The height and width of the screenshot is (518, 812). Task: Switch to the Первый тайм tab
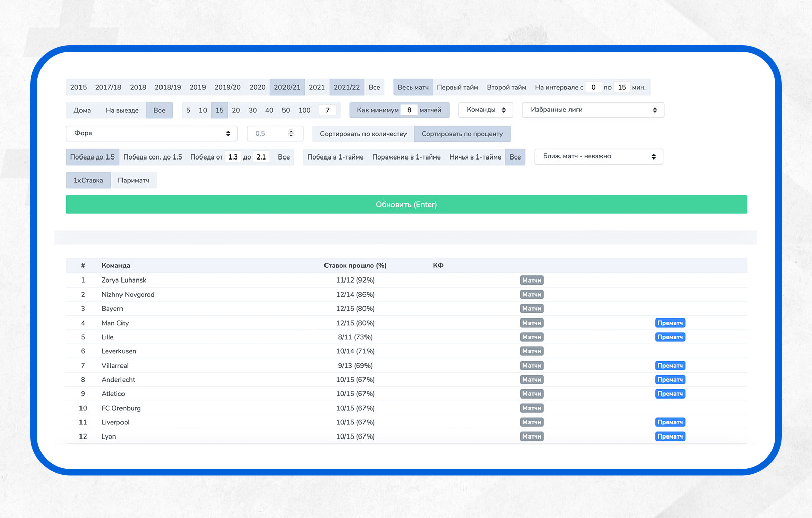point(458,87)
